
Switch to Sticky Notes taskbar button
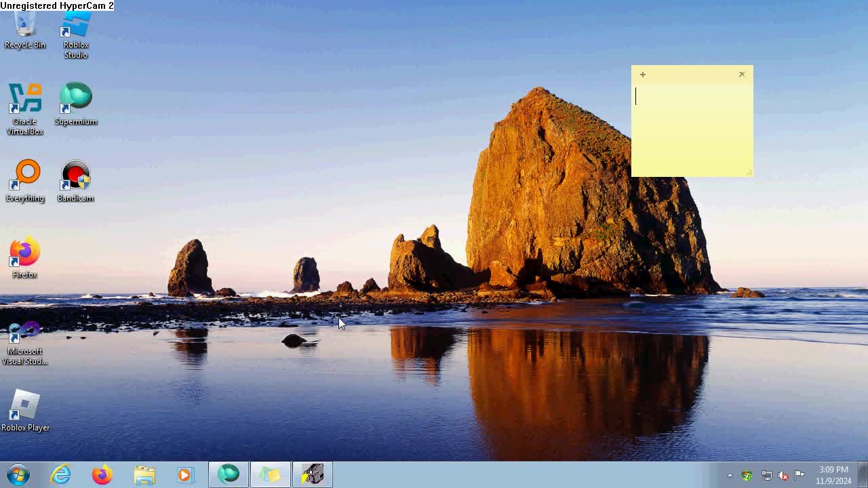tap(271, 474)
